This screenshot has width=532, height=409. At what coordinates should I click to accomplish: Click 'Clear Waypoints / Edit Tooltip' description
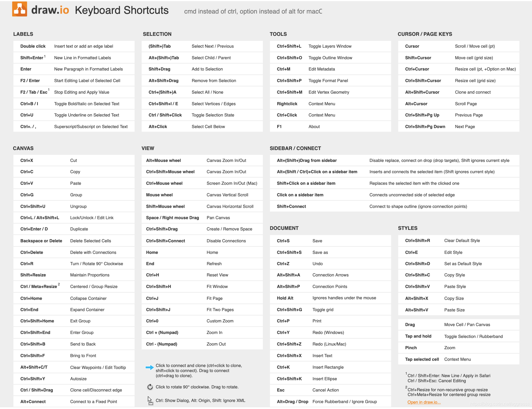pos(98,368)
